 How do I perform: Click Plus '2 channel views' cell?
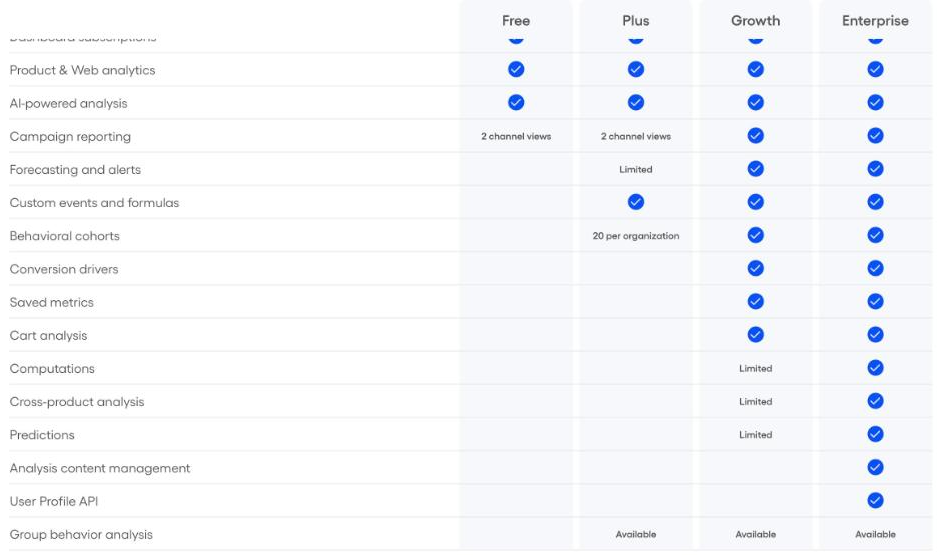tap(636, 136)
